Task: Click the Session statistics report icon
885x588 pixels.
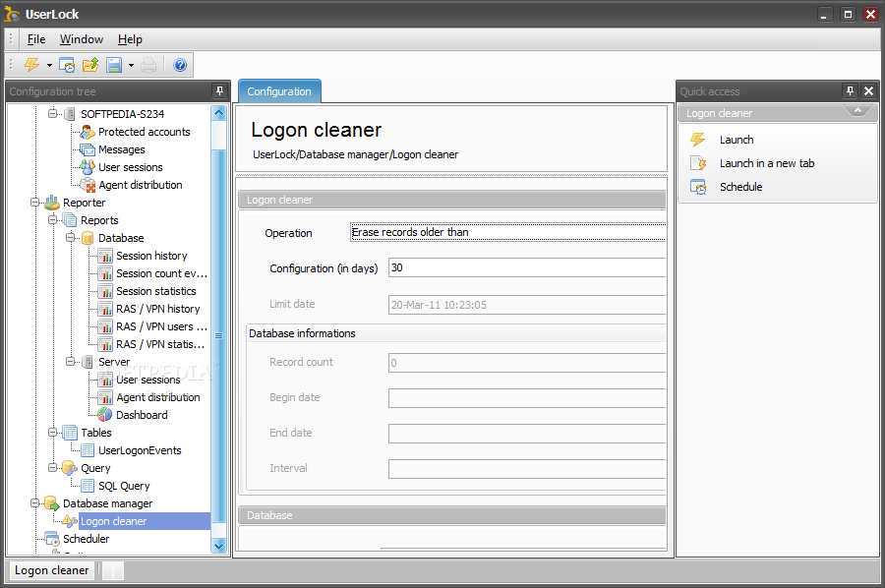Action: pyautogui.click(x=105, y=291)
